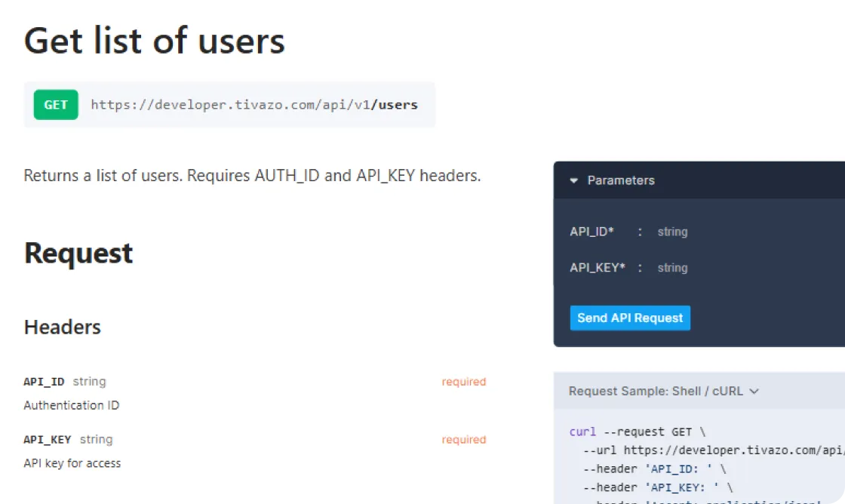Click the Get list of users page title
845x504 pixels.
[155, 41]
